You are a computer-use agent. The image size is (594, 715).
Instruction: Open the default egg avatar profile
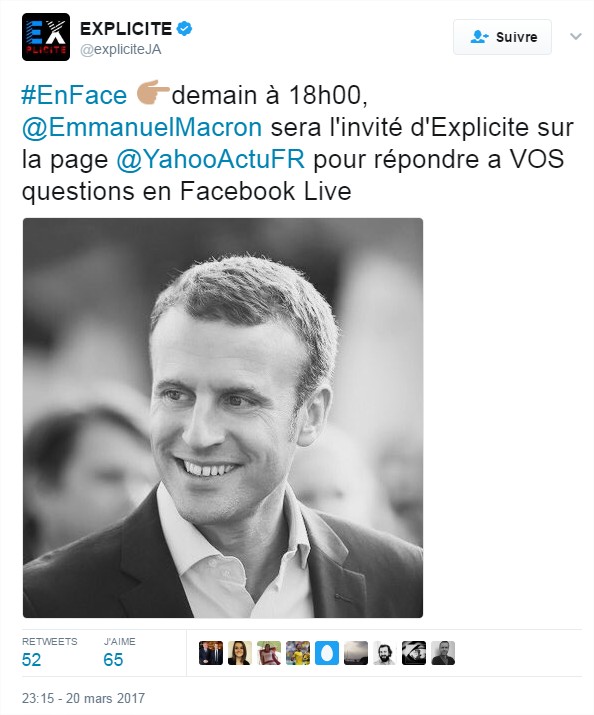[327, 653]
